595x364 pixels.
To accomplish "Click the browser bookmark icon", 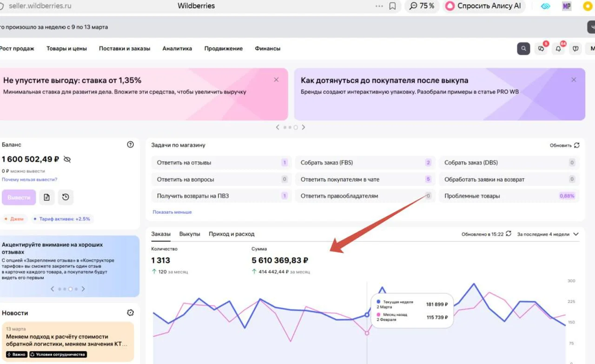I will point(392,6).
